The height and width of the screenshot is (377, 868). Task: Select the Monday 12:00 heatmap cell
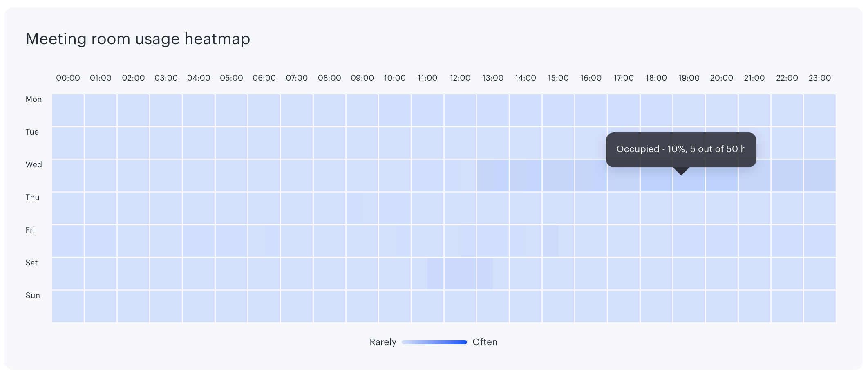pyautogui.click(x=460, y=110)
